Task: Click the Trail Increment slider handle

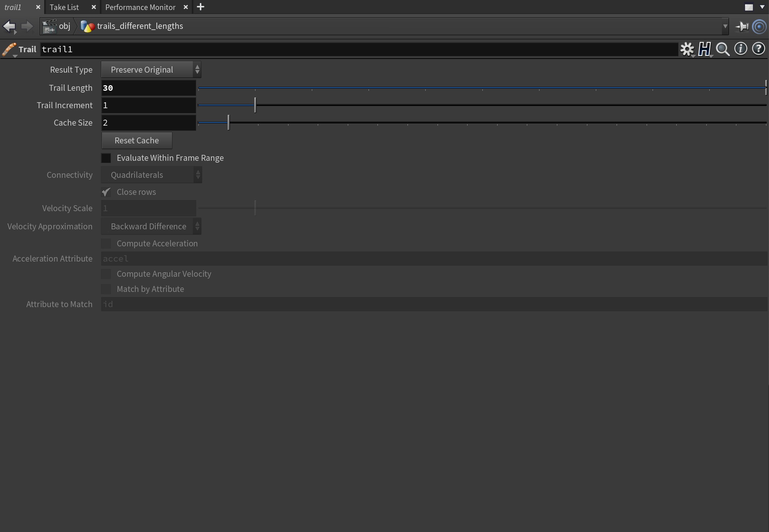Action: pos(255,105)
